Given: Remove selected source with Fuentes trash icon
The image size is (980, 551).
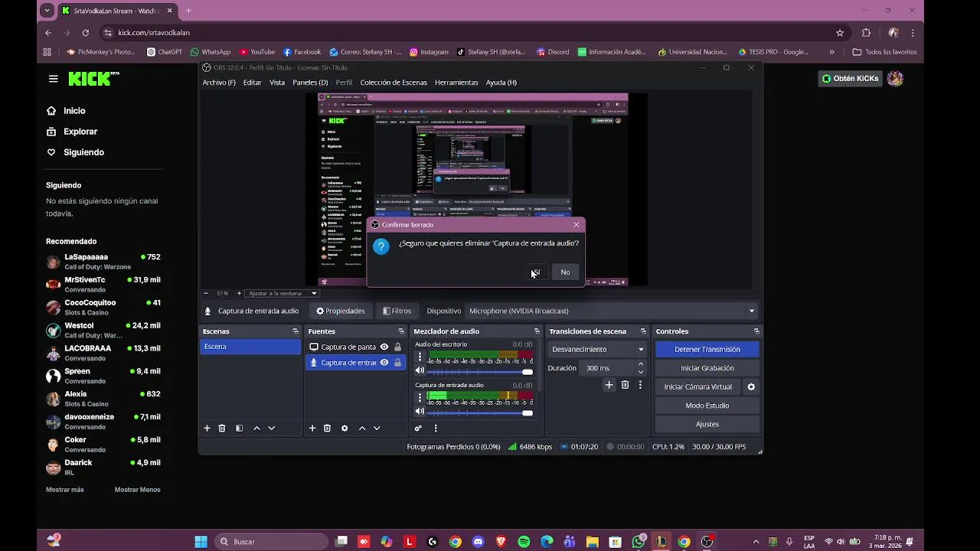Looking at the screenshot, I should (x=327, y=429).
